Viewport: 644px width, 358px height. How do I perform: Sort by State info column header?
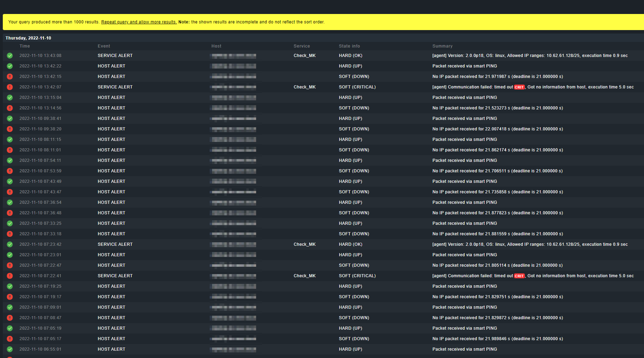point(349,46)
